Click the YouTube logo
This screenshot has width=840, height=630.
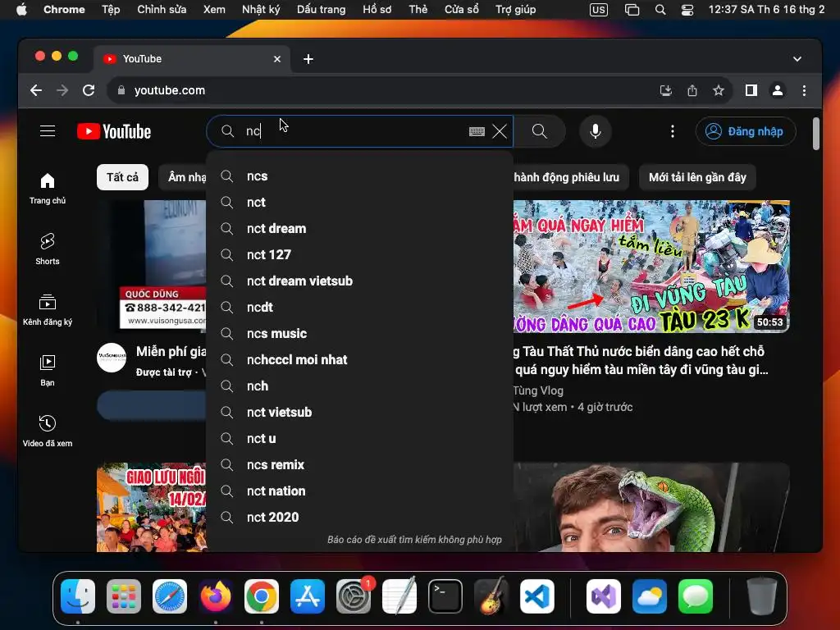pos(114,131)
